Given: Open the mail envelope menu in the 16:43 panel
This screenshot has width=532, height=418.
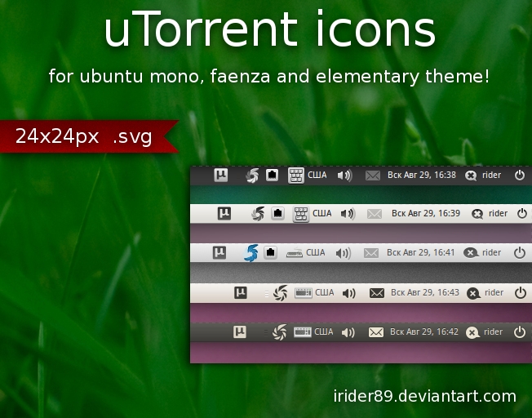Looking at the screenshot, I should (x=377, y=293).
